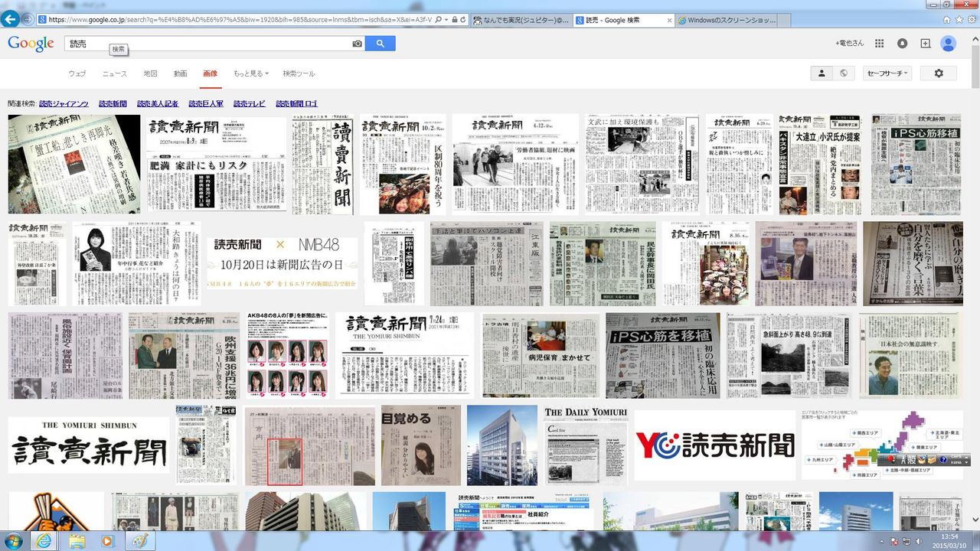Switch to the 動画 search tab
Screen dimensions: 980x551
180,73
